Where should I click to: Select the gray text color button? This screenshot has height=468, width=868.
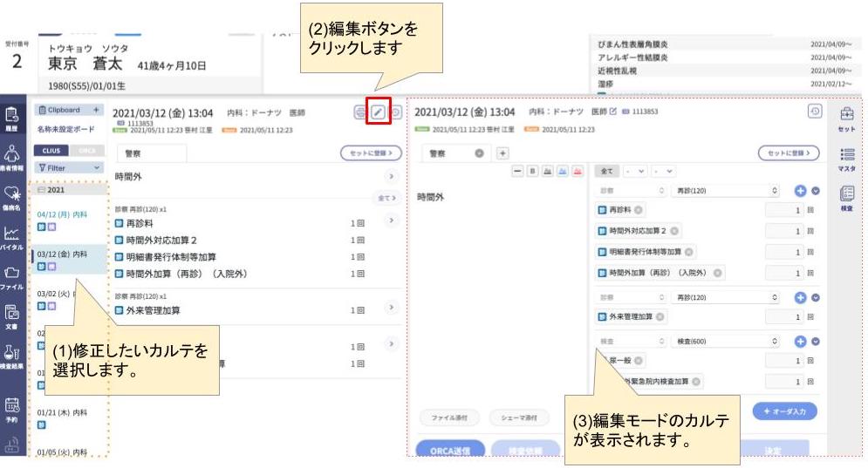click(548, 171)
